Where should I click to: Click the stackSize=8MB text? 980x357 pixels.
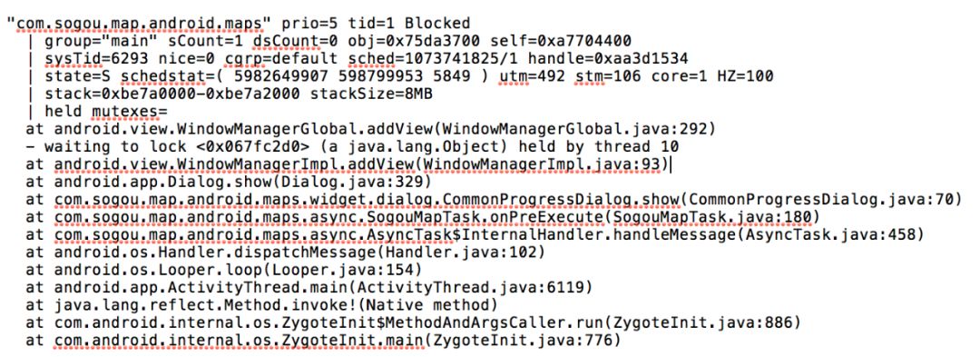(372, 94)
